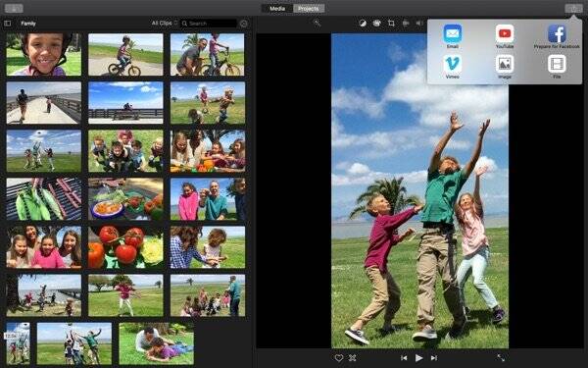Viewport: 588px width, 368px height.
Task: Switch to the Media tab
Action: tap(277, 8)
